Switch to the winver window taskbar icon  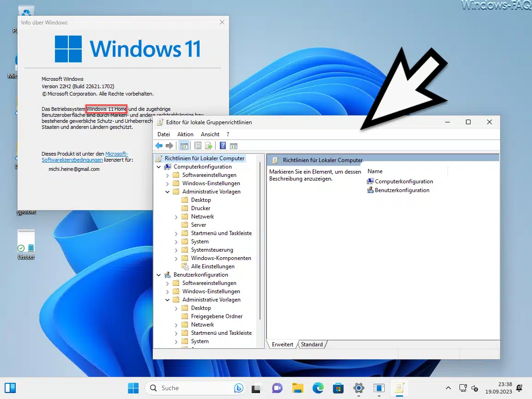[379, 388]
